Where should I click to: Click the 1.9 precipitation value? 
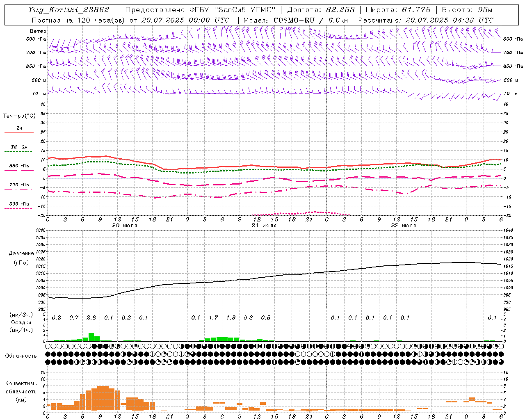(231, 318)
